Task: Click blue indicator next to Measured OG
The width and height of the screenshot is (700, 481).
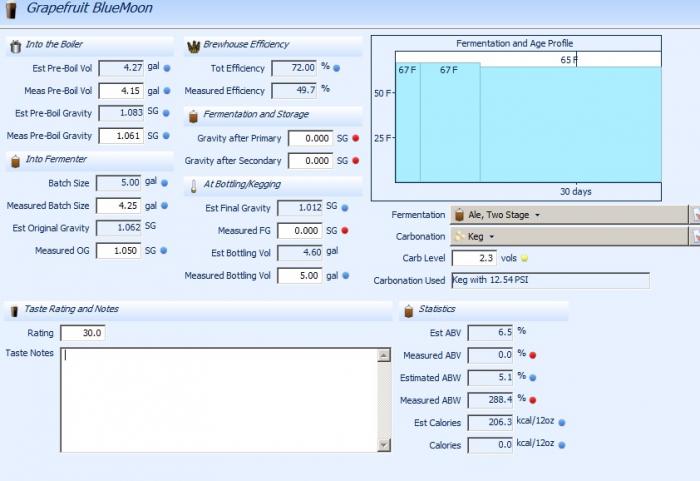Action: [x=163, y=251]
